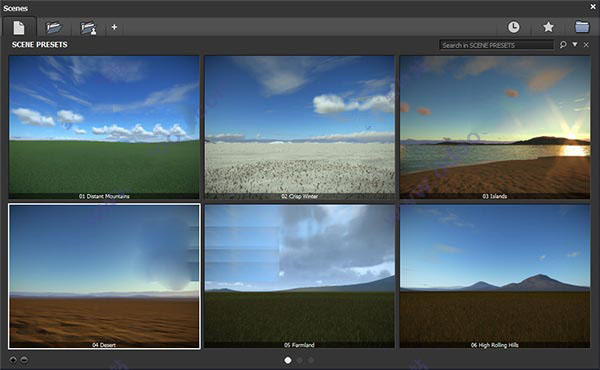Go to the second page dot
The height and width of the screenshot is (370, 600).
(299, 360)
